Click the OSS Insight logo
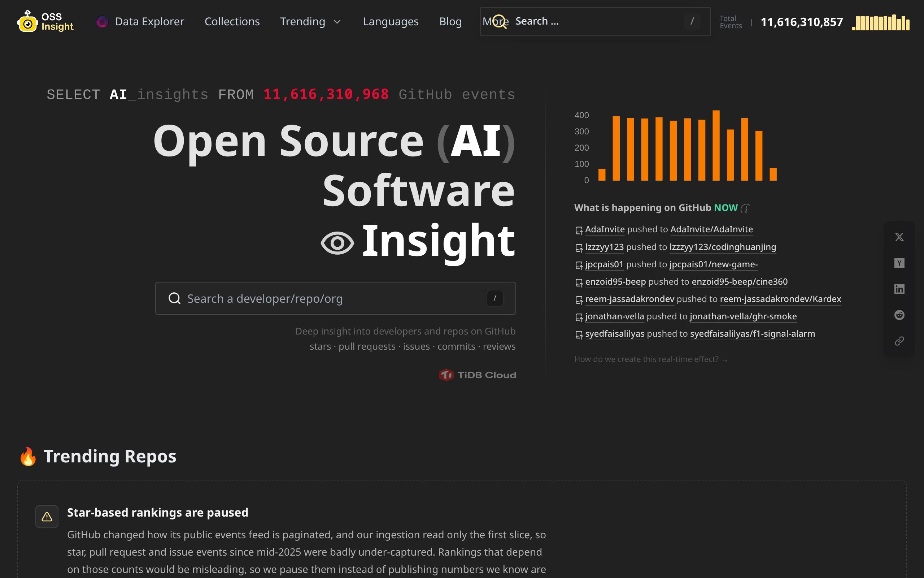Image resolution: width=924 pixels, height=578 pixels. pos(45,21)
